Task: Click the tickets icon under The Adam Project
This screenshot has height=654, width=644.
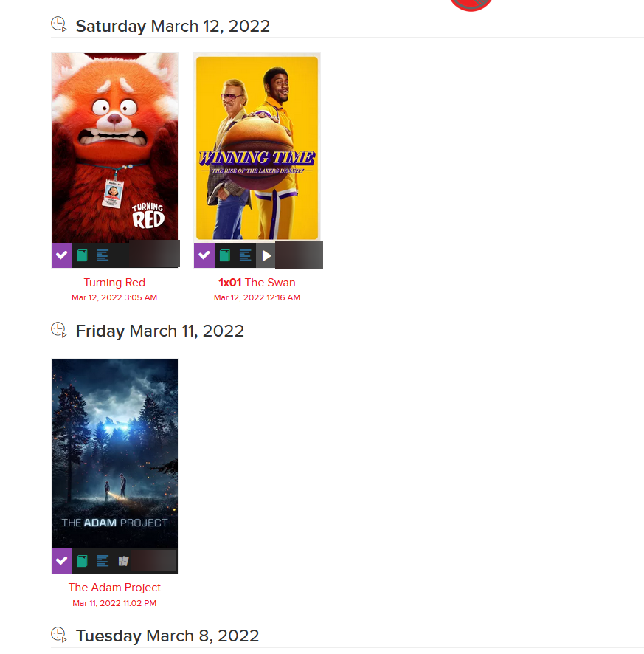Action: (123, 561)
